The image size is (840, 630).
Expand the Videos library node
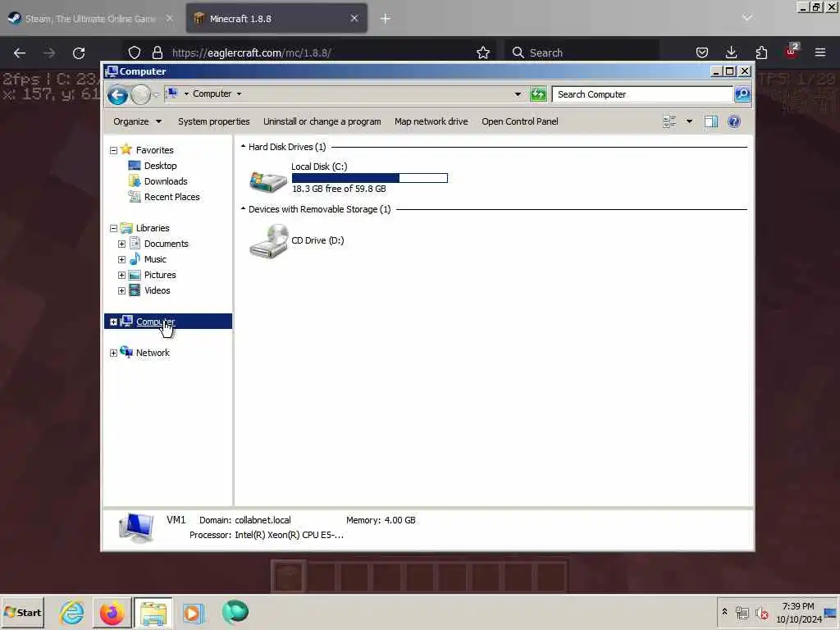(x=121, y=290)
